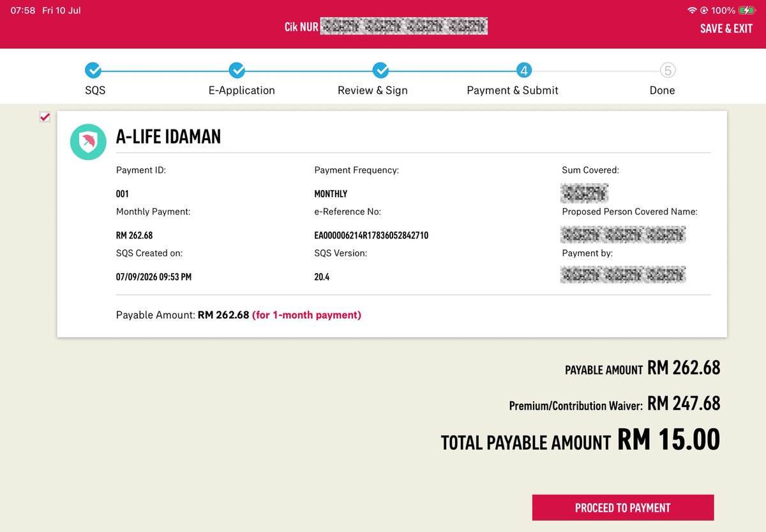766x532 pixels.
Task: Tap the battery charging icon
Action: (746, 11)
